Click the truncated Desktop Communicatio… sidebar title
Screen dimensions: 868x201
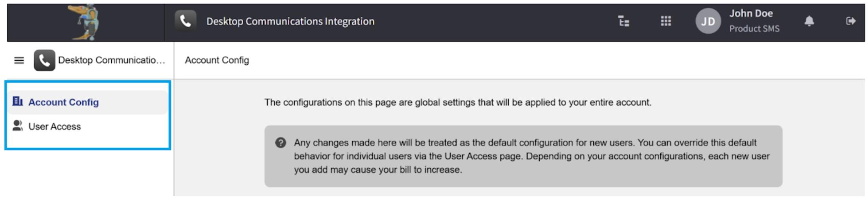(111, 60)
